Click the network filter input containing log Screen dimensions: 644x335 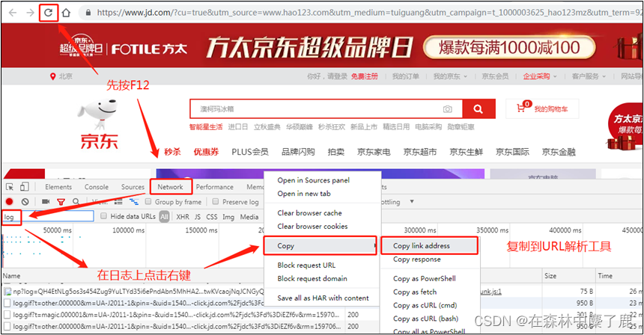tap(48, 217)
